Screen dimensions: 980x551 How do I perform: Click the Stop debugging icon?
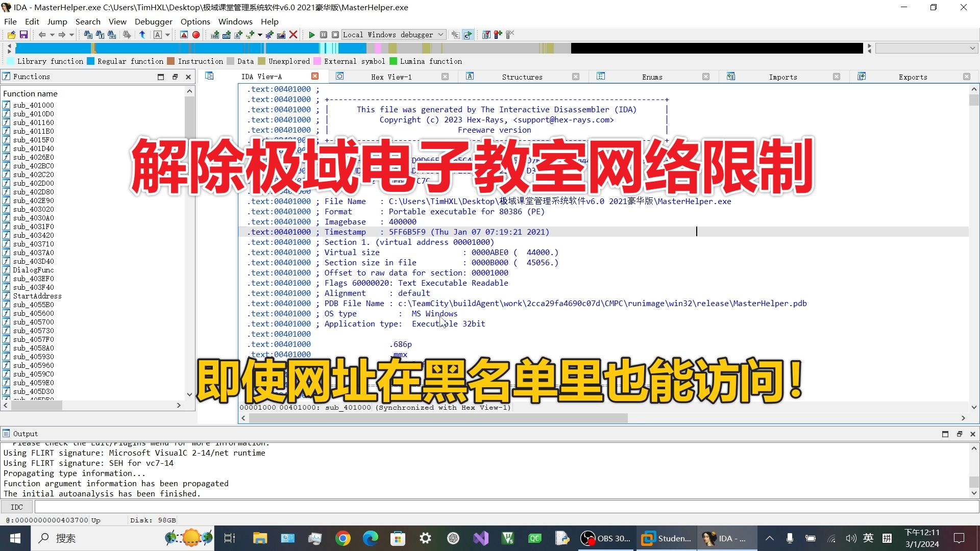pos(333,34)
